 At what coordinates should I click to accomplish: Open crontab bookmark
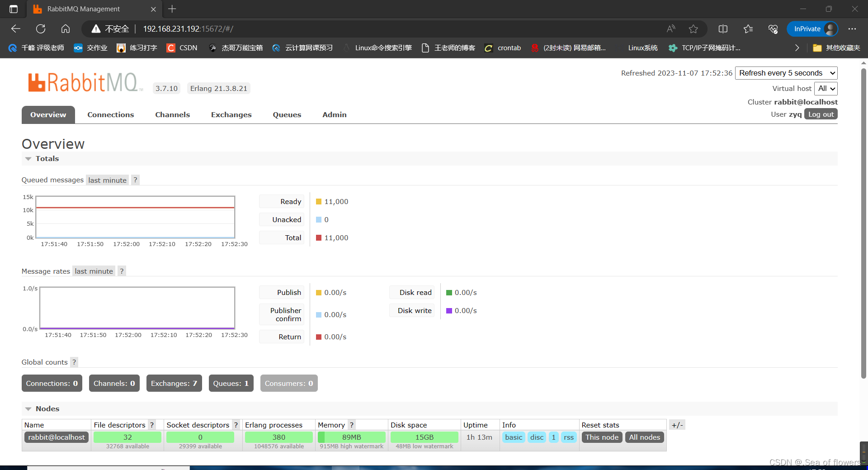[503, 48]
